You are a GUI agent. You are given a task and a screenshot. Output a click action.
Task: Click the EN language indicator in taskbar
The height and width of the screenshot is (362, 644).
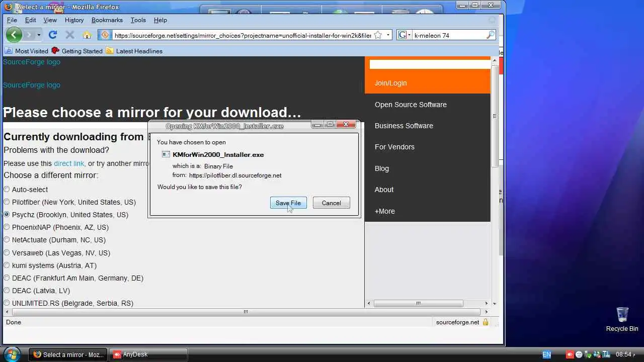pos(546,354)
